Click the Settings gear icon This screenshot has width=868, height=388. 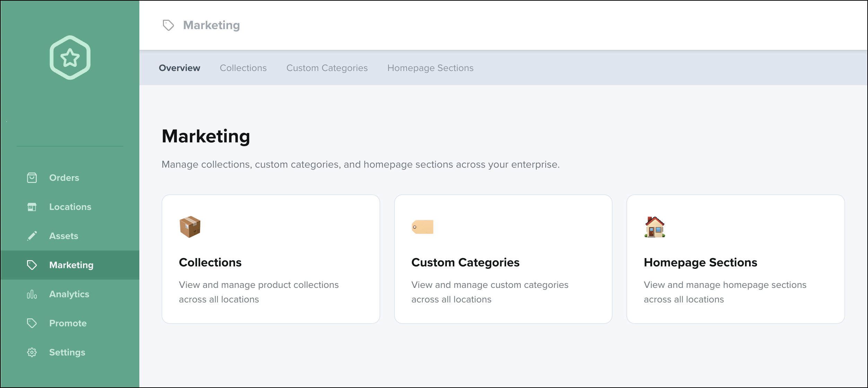32,352
